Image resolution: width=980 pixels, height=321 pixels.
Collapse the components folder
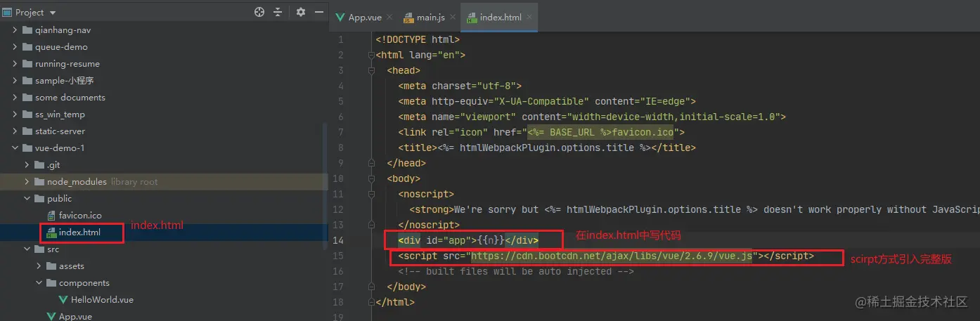pos(39,283)
